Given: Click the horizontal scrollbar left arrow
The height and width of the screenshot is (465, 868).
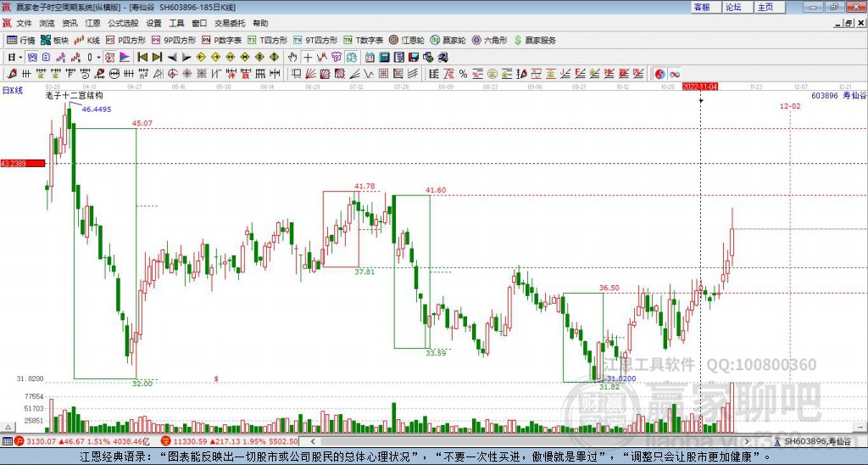Looking at the screenshot, I should (x=313, y=441).
